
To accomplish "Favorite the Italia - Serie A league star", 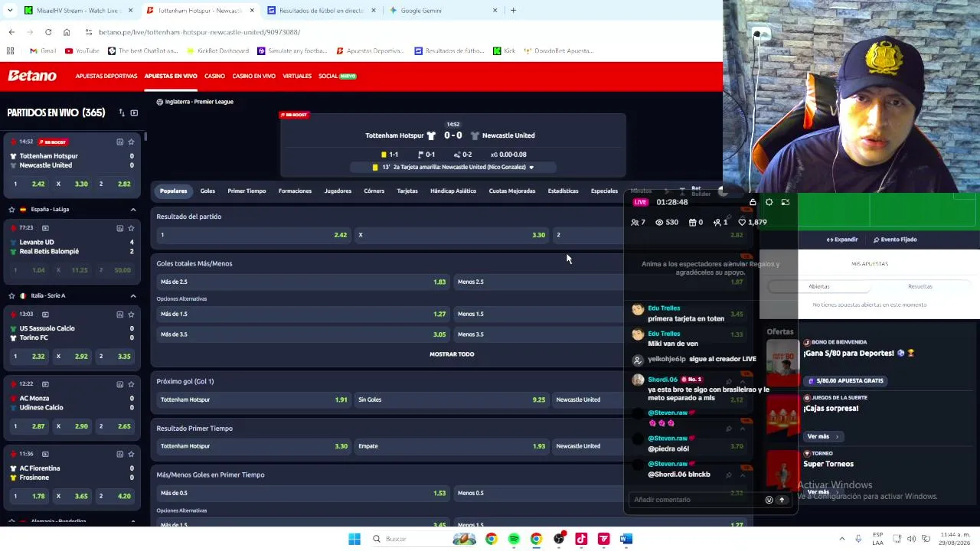I will (x=11, y=295).
